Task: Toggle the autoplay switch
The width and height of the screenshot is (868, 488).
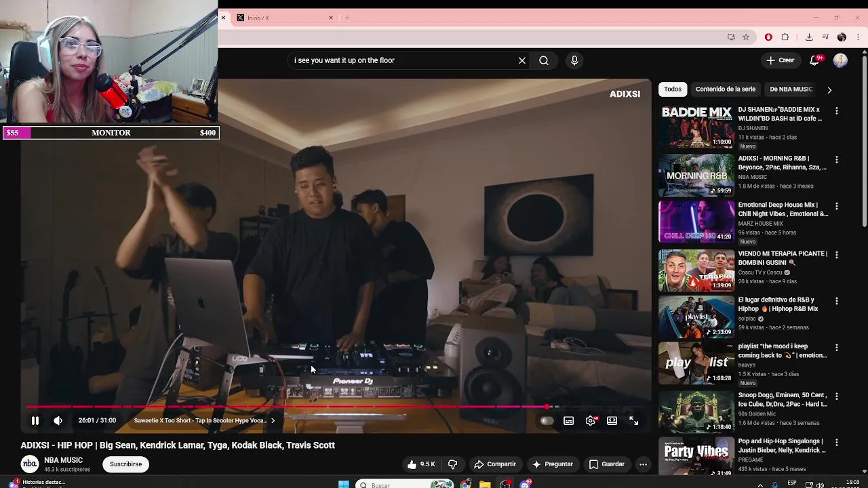Action: point(546,420)
